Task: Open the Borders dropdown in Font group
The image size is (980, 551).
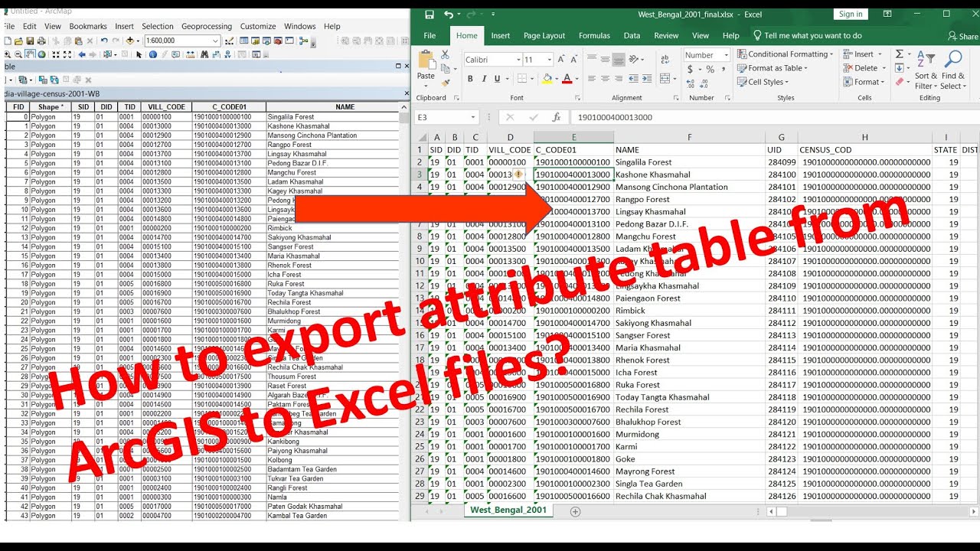Action: [532, 79]
